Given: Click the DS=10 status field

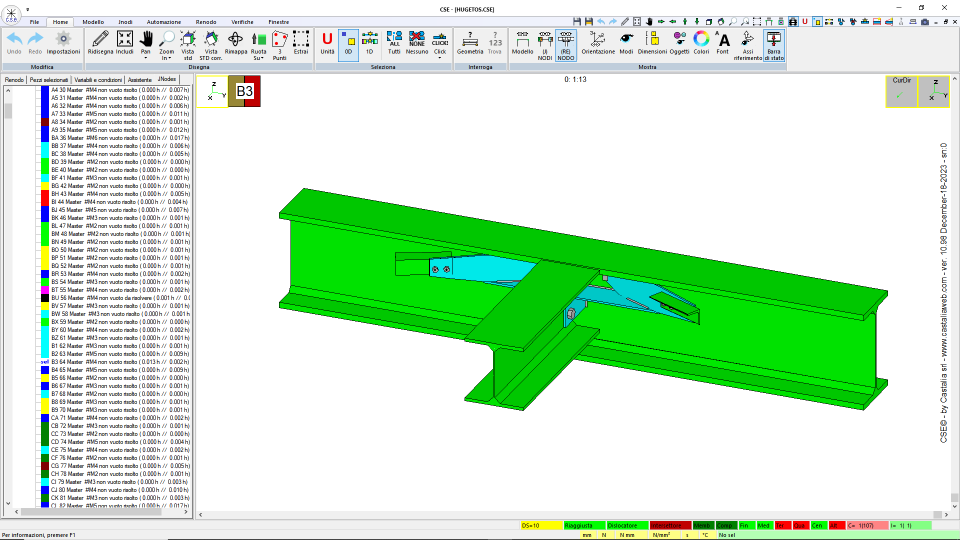Looking at the screenshot, I should [x=541, y=525].
